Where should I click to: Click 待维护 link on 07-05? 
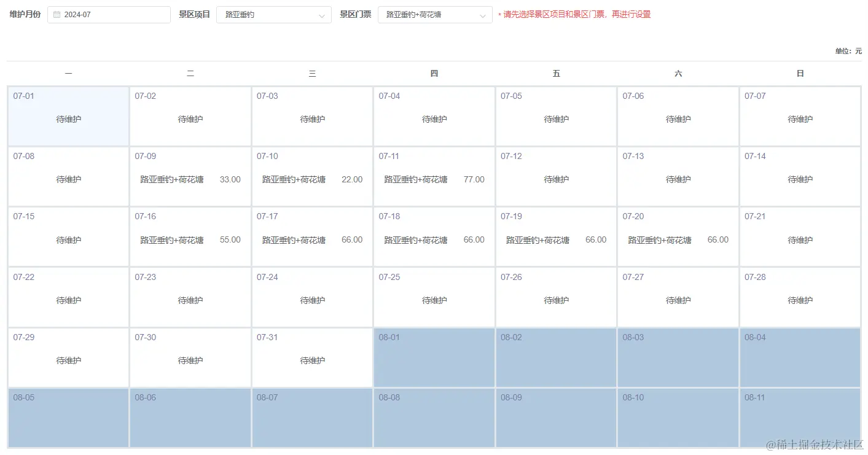[x=555, y=119]
